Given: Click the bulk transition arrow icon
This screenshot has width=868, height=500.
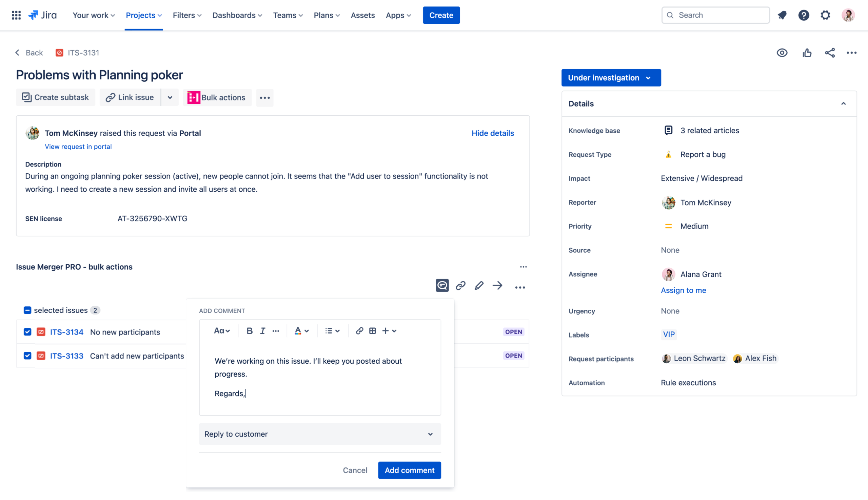Looking at the screenshot, I should 497,286.
